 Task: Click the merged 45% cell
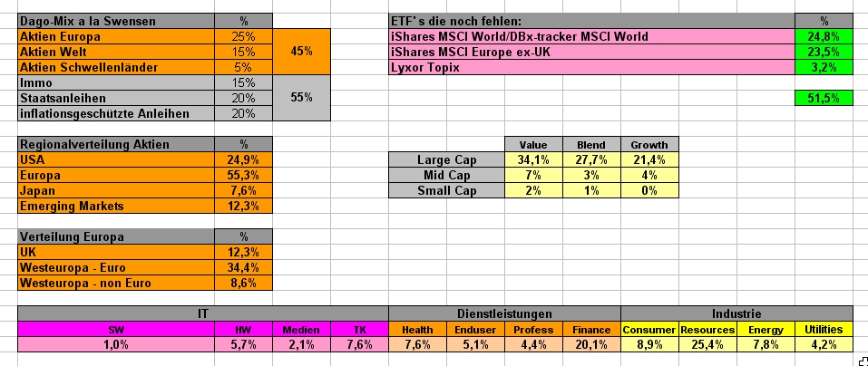click(302, 52)
